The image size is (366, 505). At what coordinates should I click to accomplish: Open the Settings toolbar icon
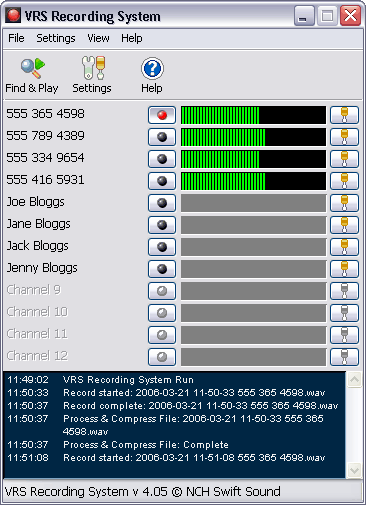tap(92, 76)
